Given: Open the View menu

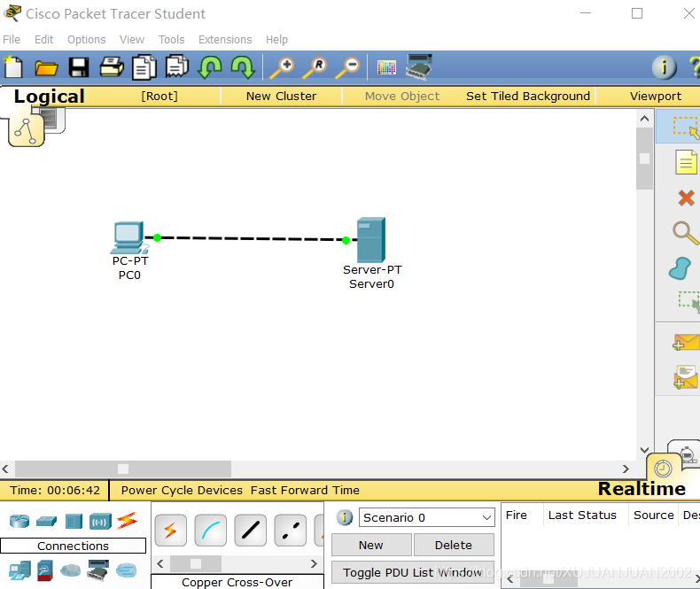Looking at the screenshot, I should (x=132, y=40).
